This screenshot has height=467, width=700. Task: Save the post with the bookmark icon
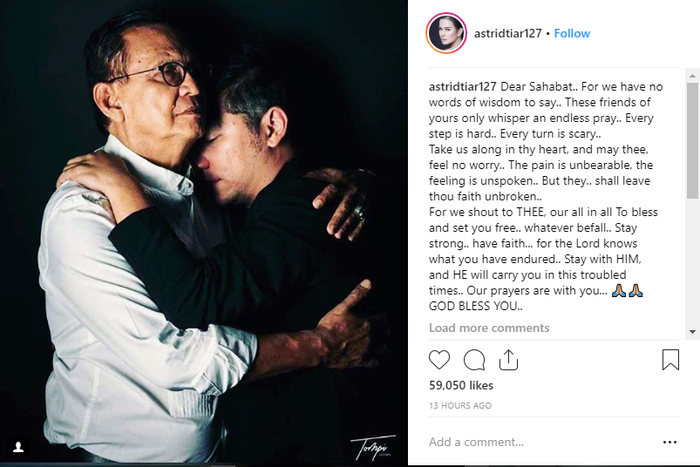[x=670, y=360]
